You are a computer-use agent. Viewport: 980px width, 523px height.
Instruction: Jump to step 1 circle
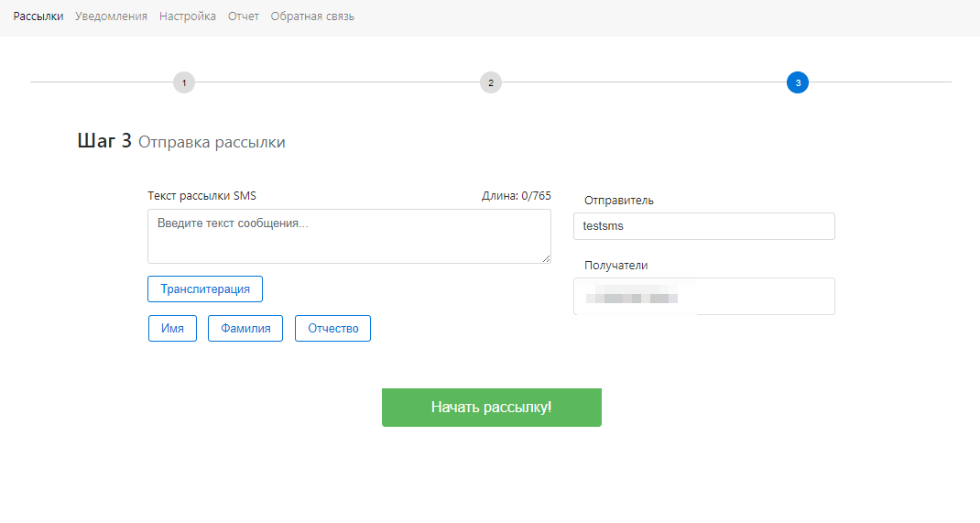(x=184, y=82)
